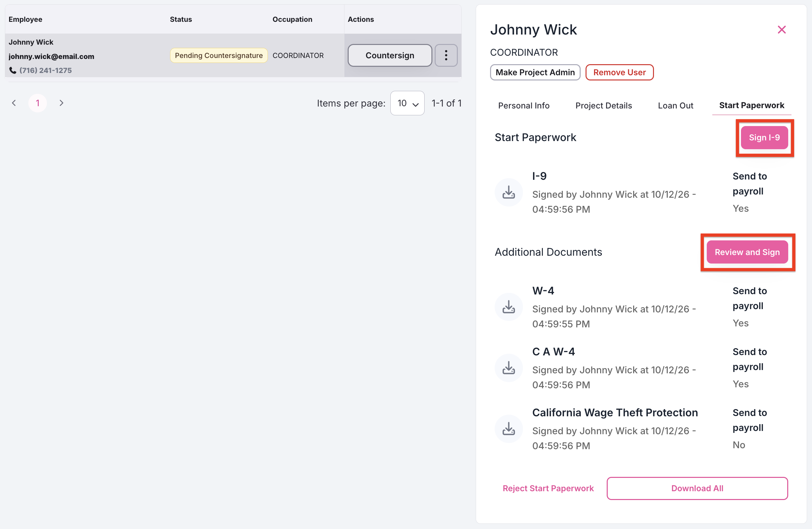Click the Employee column header
812x529 pixels.
tap(25, 19)
